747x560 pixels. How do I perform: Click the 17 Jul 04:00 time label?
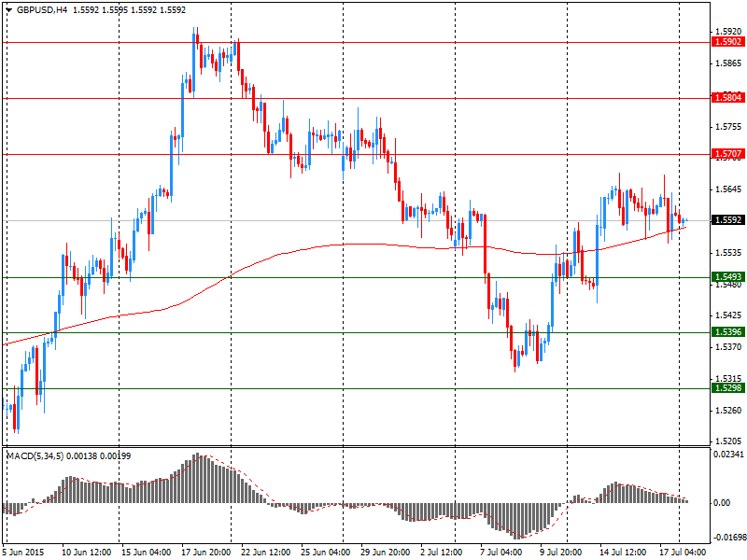(684, 553)
